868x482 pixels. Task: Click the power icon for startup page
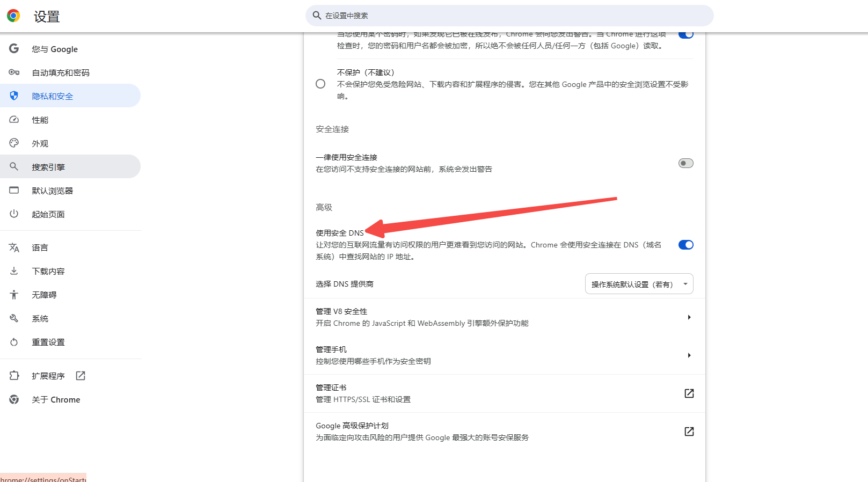point(14,214)
